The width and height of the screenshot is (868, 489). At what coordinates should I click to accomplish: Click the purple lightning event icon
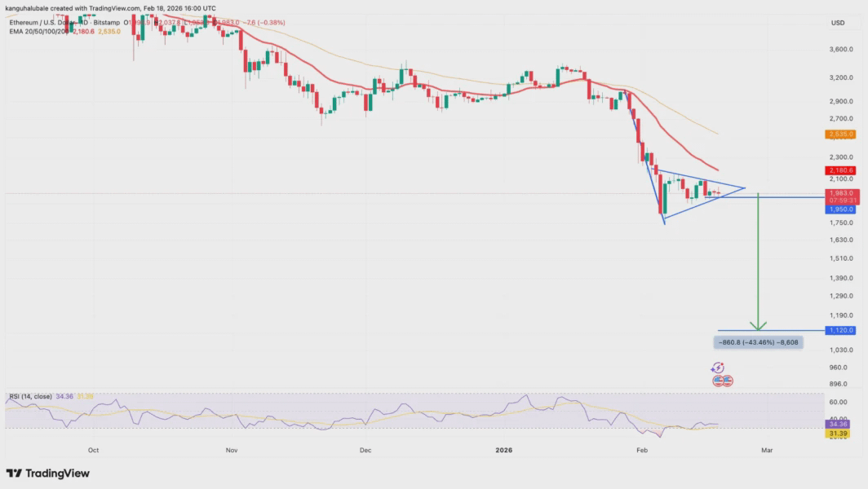pyautogui.click(x=717, y=368)
